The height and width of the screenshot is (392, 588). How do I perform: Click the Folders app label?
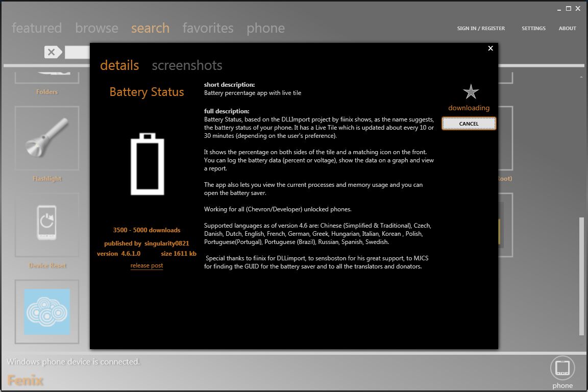47,92
